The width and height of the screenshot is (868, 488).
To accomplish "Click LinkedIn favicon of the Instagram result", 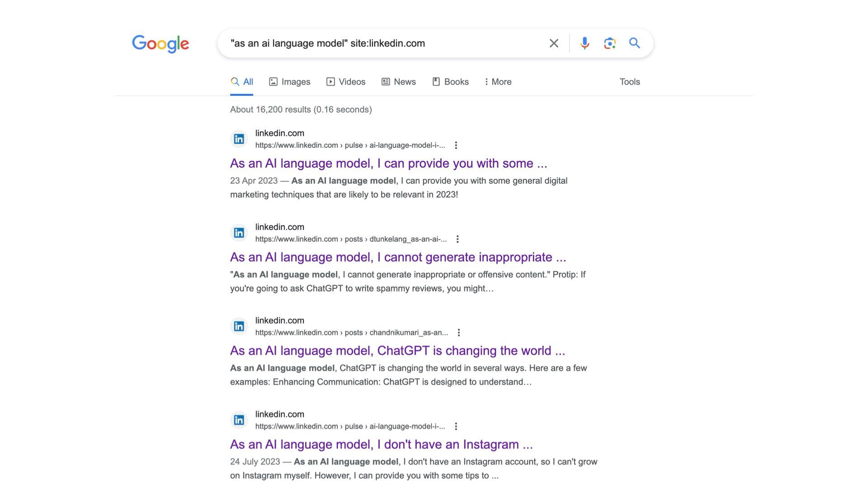I will [x=239, y=420].
